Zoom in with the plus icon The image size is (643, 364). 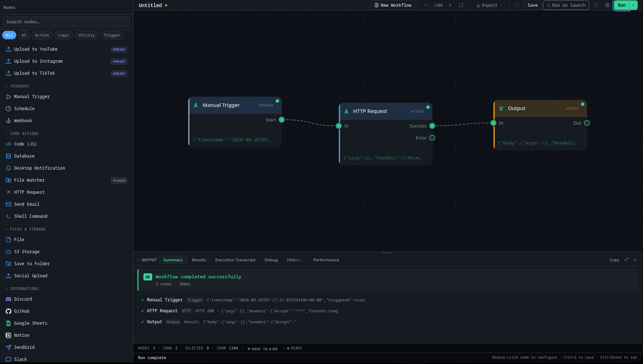pyautogui.click(x=450, y=5)
